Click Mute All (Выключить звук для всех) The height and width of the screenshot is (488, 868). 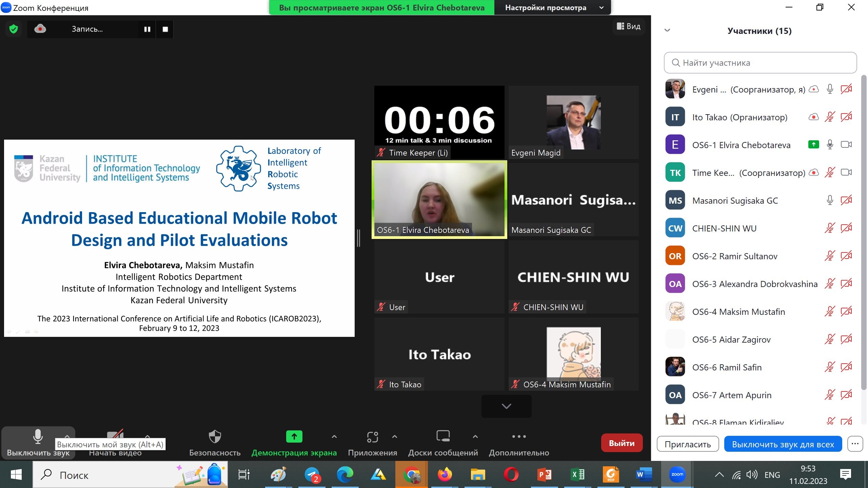(x=783, y=444)
